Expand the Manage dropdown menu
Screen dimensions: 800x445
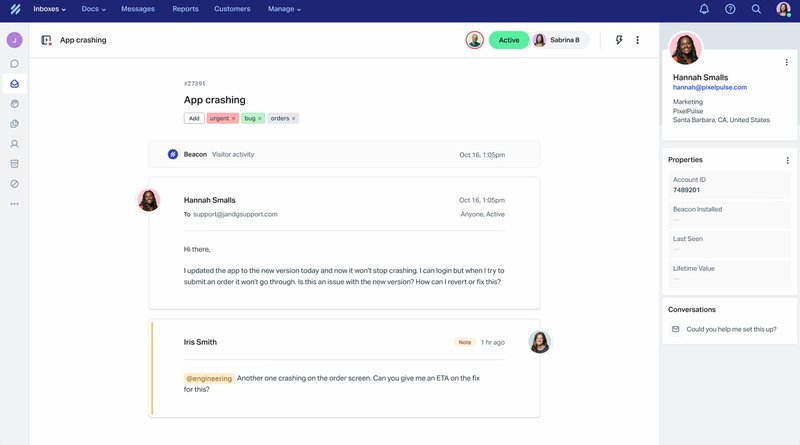point(284,9)
